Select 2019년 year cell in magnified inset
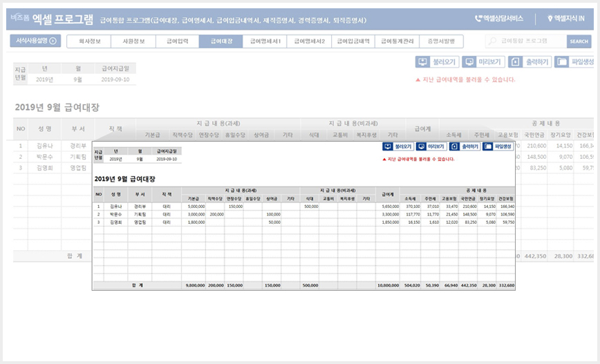 pos(115,159)
